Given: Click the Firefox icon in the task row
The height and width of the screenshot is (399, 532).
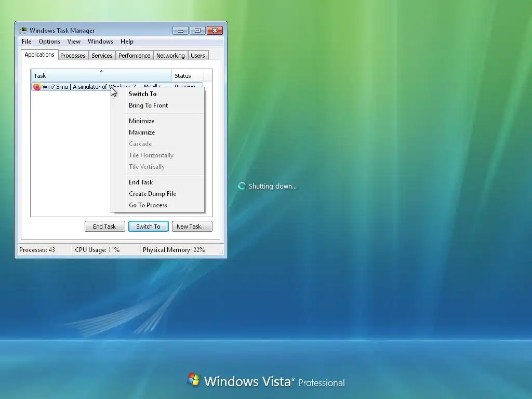Looking at the screenshot, I should coord(37,87).
